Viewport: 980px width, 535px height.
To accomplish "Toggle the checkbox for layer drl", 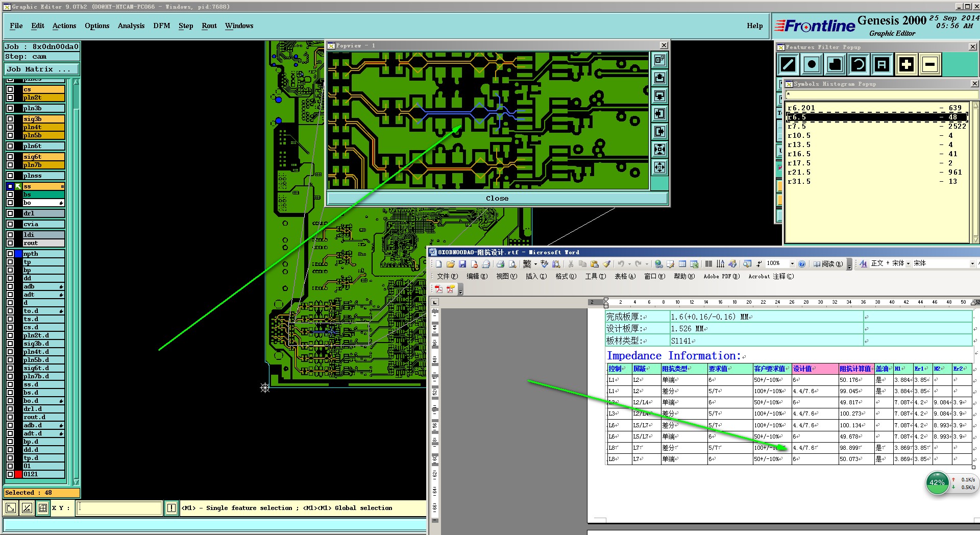I will (x=10, y=213).
